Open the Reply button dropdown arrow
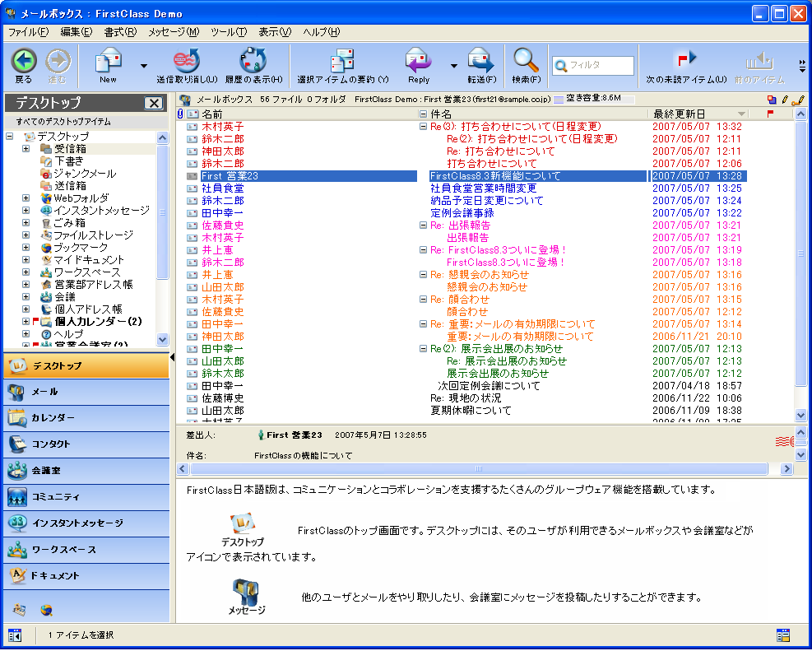Image resolution: width=812 pixels, height=651 pixels. [454, 66]
